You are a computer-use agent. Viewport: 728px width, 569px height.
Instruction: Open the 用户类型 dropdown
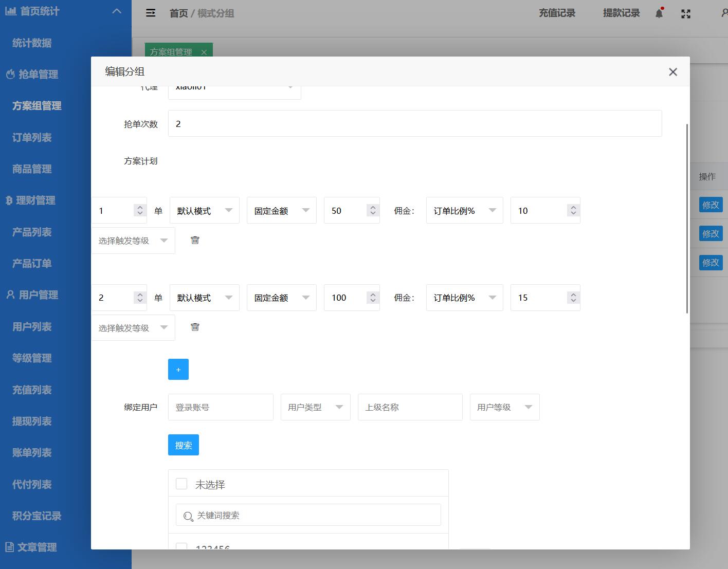click(x=316, y=407)
